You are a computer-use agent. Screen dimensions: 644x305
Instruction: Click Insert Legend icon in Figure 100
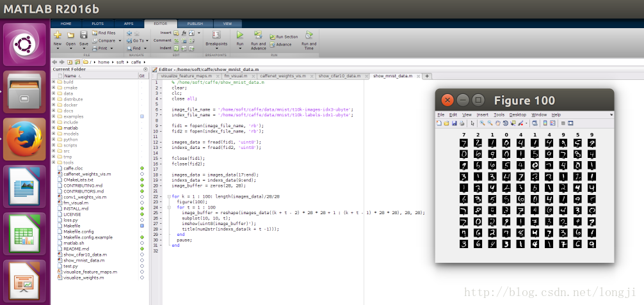[553, 123]
